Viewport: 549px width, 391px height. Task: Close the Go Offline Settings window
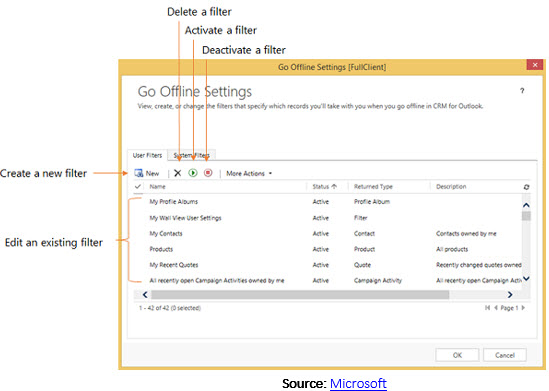coord(535,65)
